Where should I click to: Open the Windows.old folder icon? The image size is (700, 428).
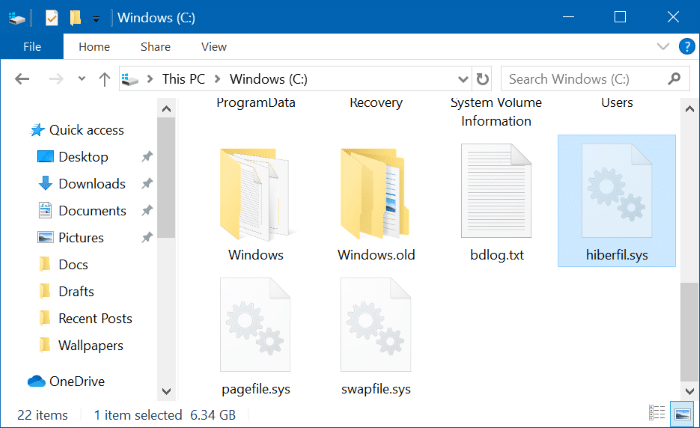click(x=375, y=195)
